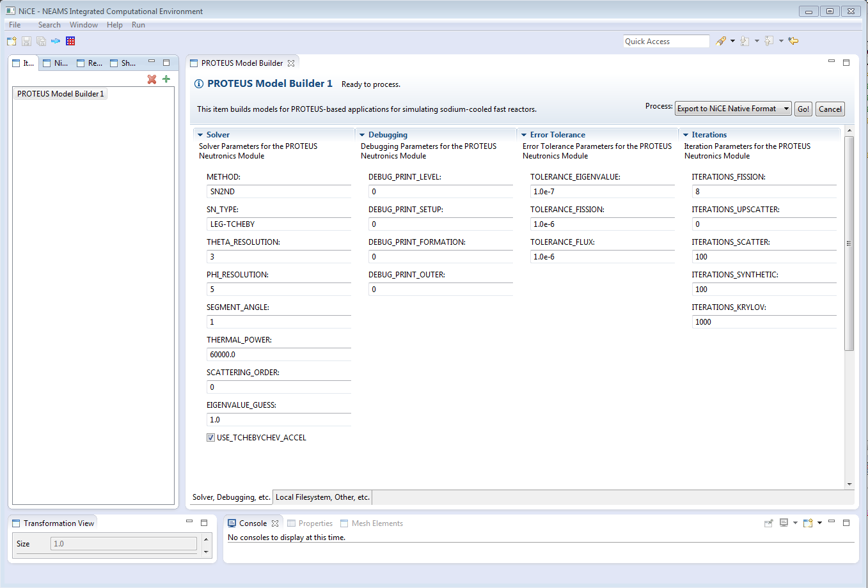Switch to the Re... view tab
868x588 pixels.
tap(90, 63)
